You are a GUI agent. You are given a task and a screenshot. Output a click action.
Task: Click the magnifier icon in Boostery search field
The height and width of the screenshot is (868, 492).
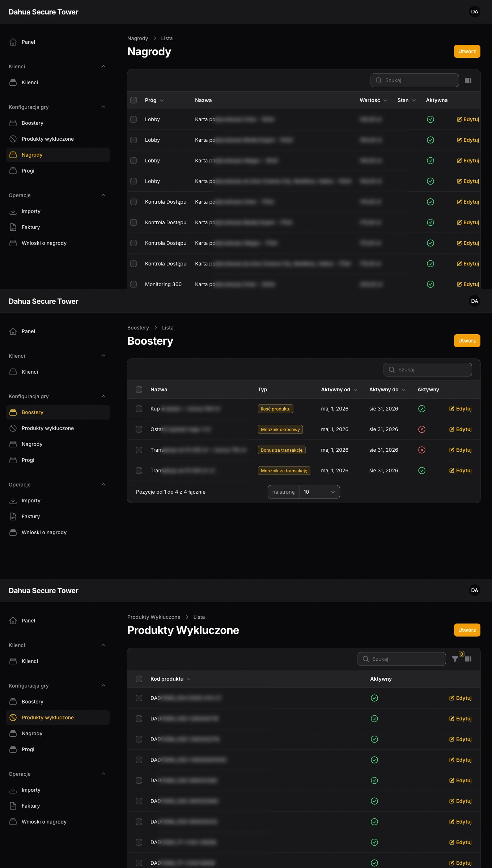pyautogui.click(x=392, y=370)
